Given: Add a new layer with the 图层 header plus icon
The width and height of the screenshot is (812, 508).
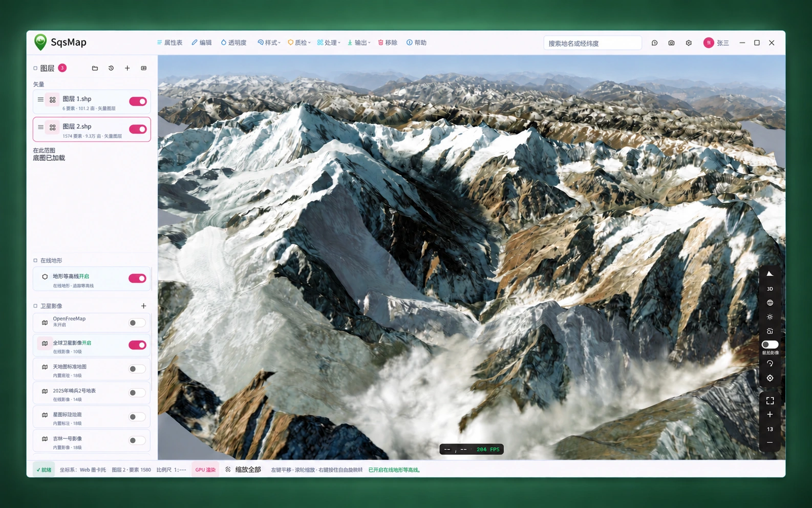Looking at the screenshot, I should [127, 68].
